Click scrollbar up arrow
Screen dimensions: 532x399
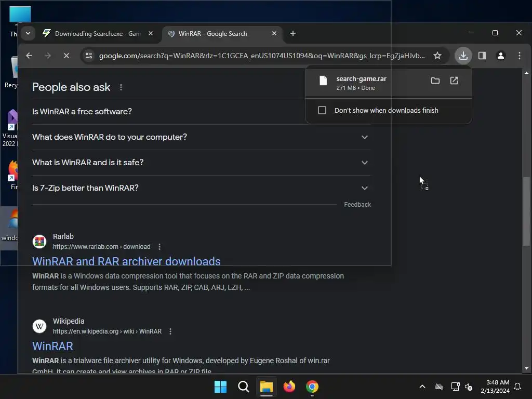(x=526, y=73)
